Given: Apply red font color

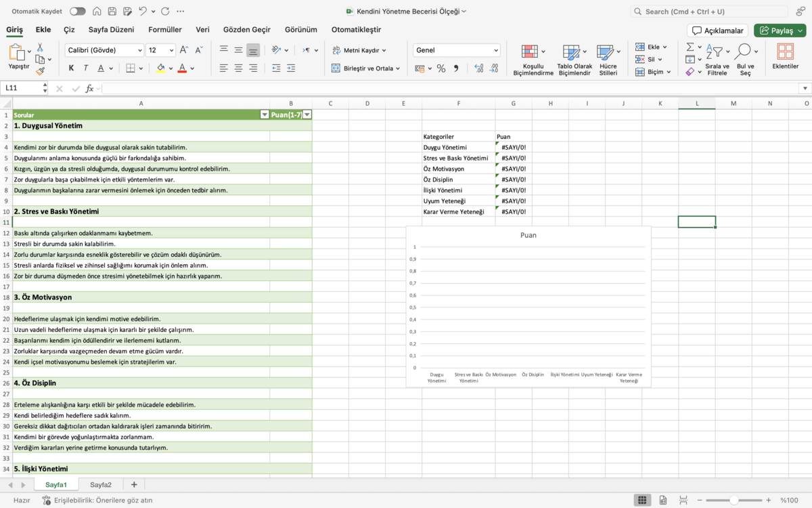Looking at the screenshot, I should point(182,68).
